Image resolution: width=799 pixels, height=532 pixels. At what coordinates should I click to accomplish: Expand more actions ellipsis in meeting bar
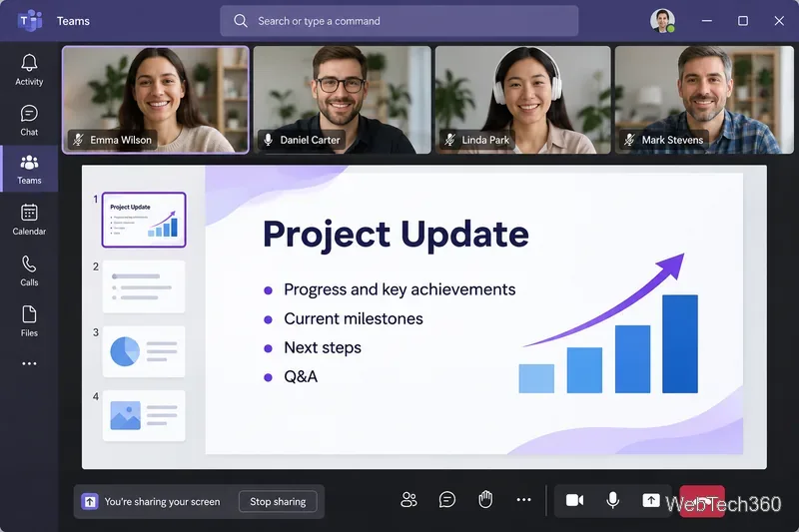pos(523,500)
